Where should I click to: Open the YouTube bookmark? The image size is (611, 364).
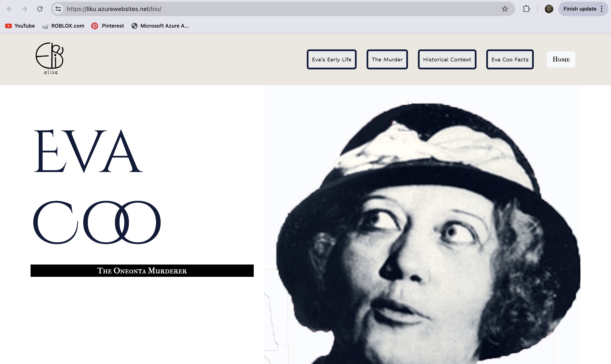[20, 26]
